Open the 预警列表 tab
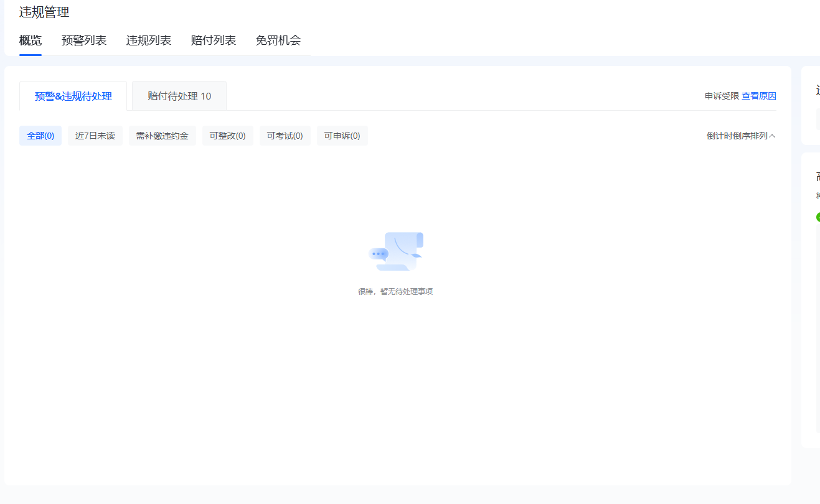This screenshot has width=820, height=504. (x=84, y=41)
